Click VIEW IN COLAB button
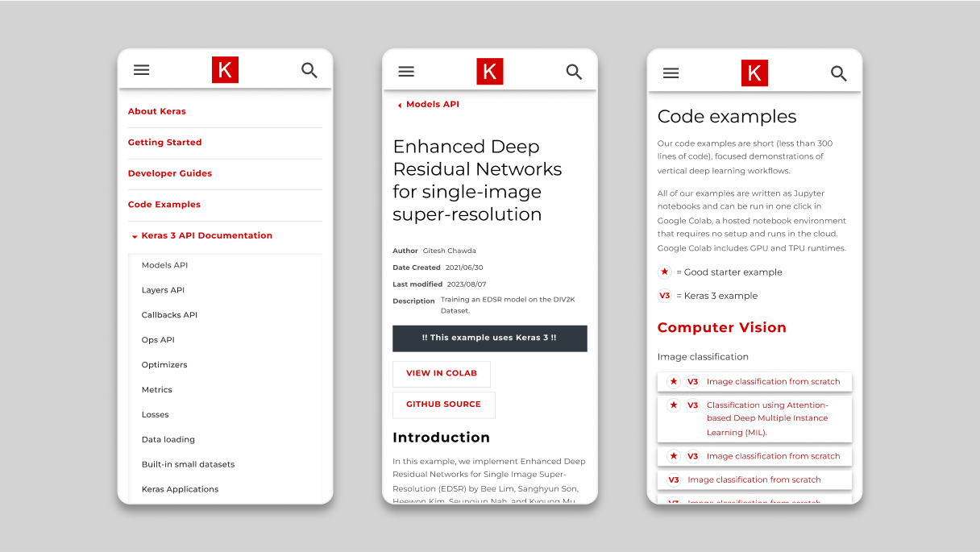 (442, 374)
